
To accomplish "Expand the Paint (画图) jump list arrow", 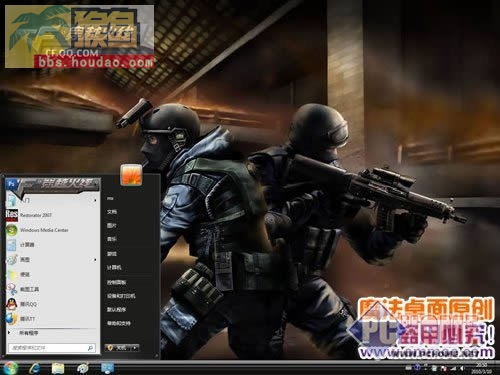I will coord(96,259).
